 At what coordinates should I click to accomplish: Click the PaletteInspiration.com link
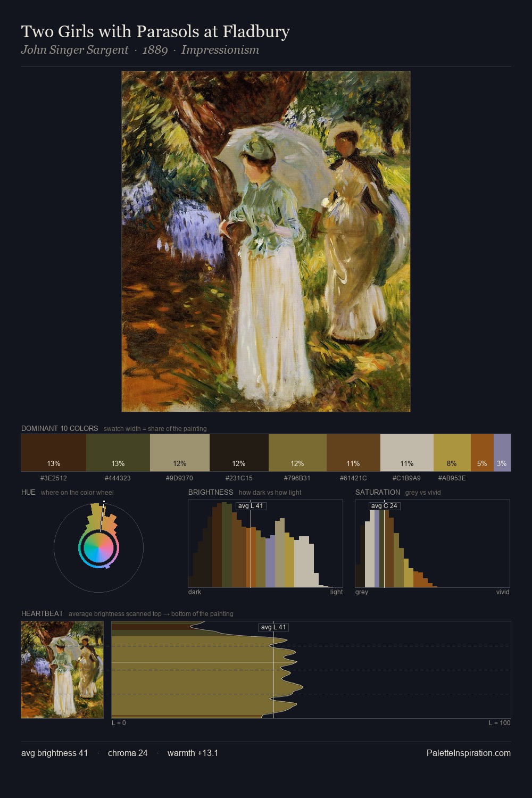[469, 753]
